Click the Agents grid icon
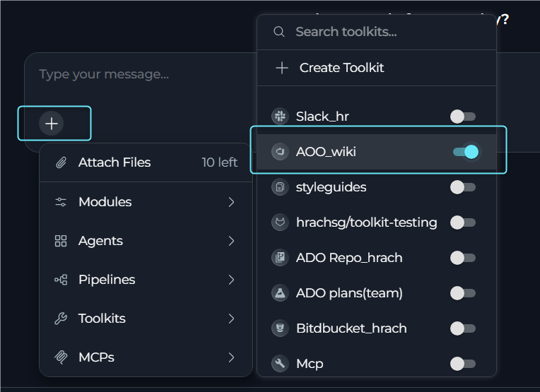The image size is (540, 392). (61, 241)
